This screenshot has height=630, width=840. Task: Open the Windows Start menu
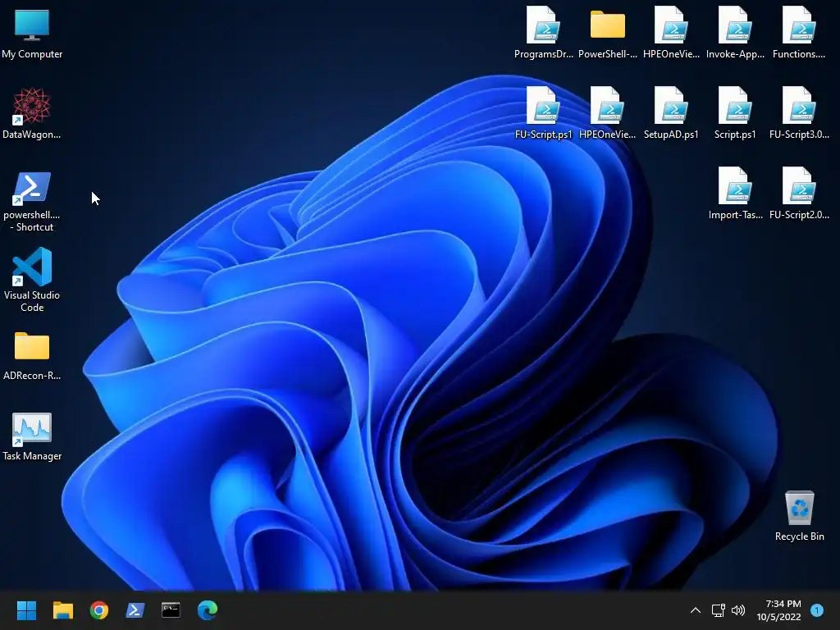(x=26, y=610)
